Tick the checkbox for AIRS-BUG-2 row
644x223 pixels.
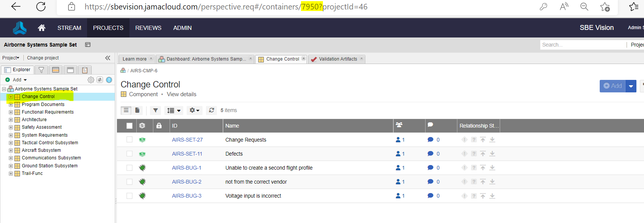[129, 182]
